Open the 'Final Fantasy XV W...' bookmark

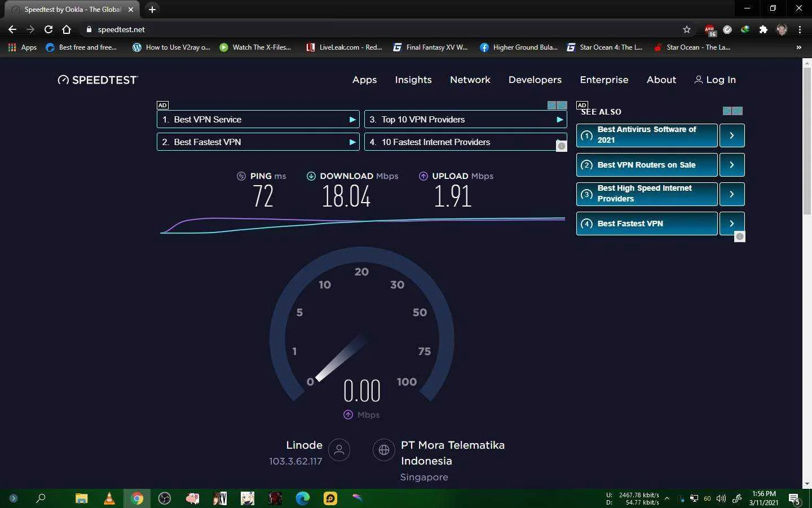pos(431,47)
